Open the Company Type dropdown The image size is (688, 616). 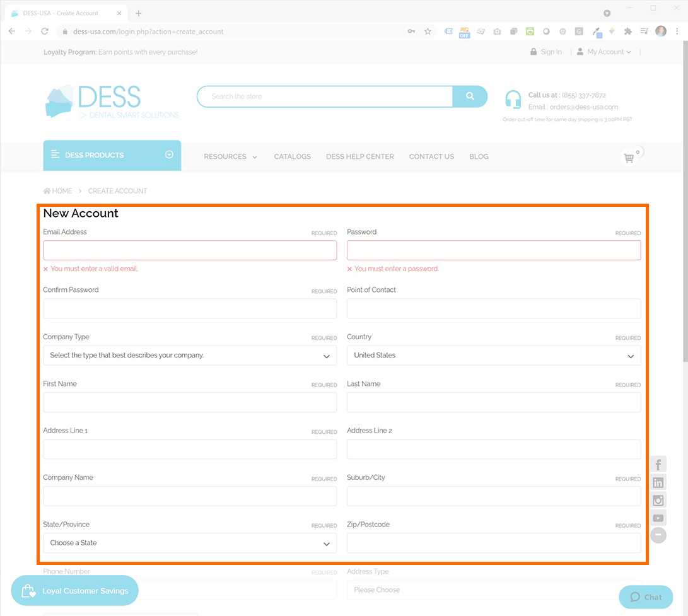click(x=190, y=356)
